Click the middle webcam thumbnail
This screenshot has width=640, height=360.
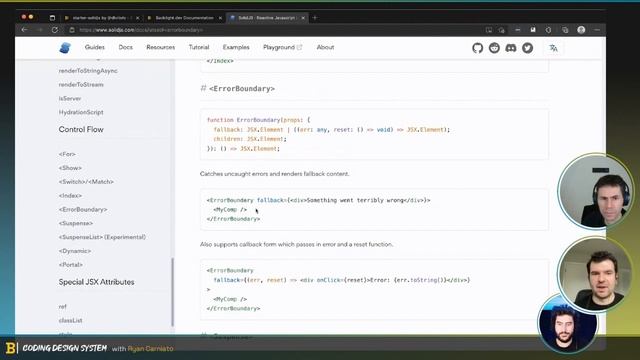[595, 274]
